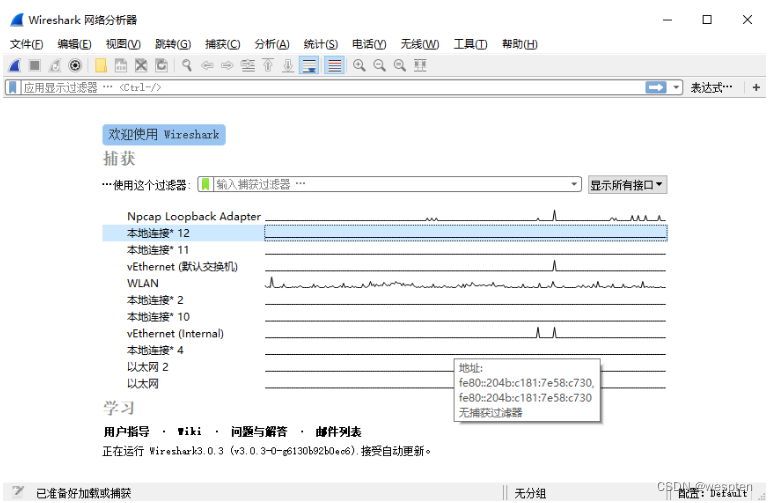Image resolution: width=768 pixels, height=503 pixels.
Task: Expand display filter history dropdown arrow
Action: 676,88
